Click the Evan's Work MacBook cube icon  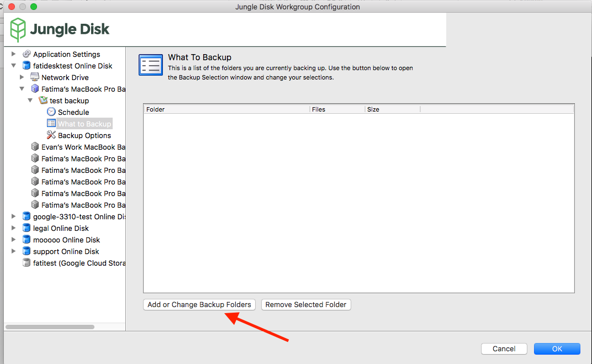35,146
